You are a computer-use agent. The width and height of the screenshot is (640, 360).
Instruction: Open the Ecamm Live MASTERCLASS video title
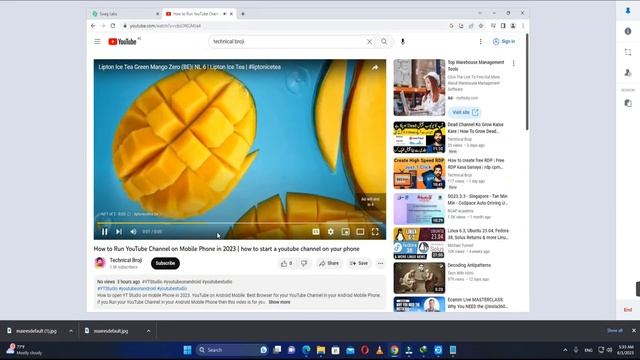click(478, 303)
